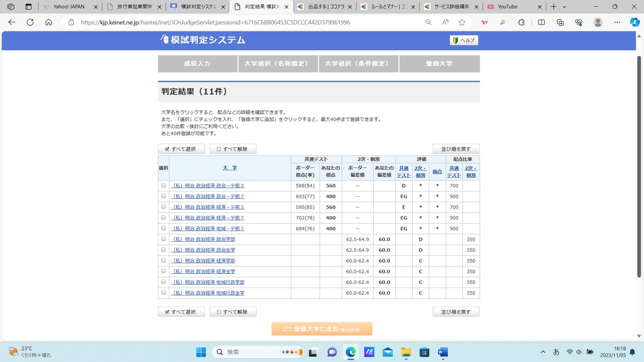Image resolution: width=644 pixels, height=362 pixels.
Task: Open the Collections icon
Action: coord(560,22)
